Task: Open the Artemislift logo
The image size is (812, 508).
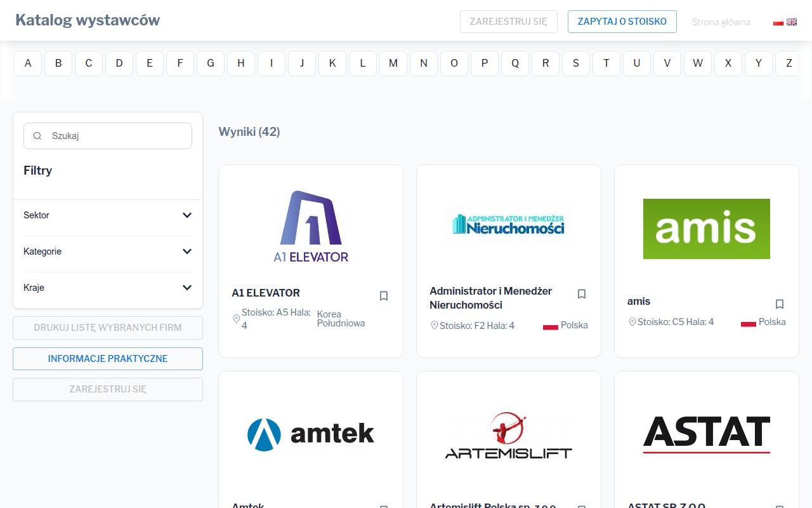Action: [509, 435]
